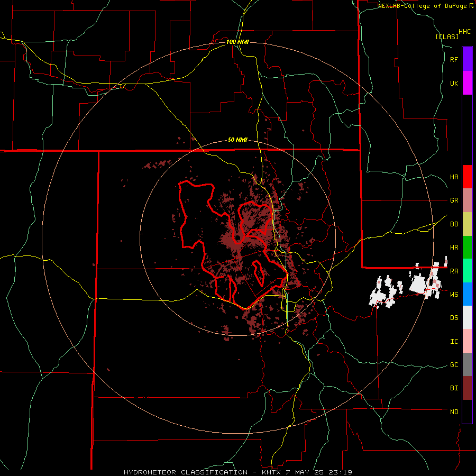Choose the IC pink legend swatch
The image size is (476, 476).
(467, 341)
